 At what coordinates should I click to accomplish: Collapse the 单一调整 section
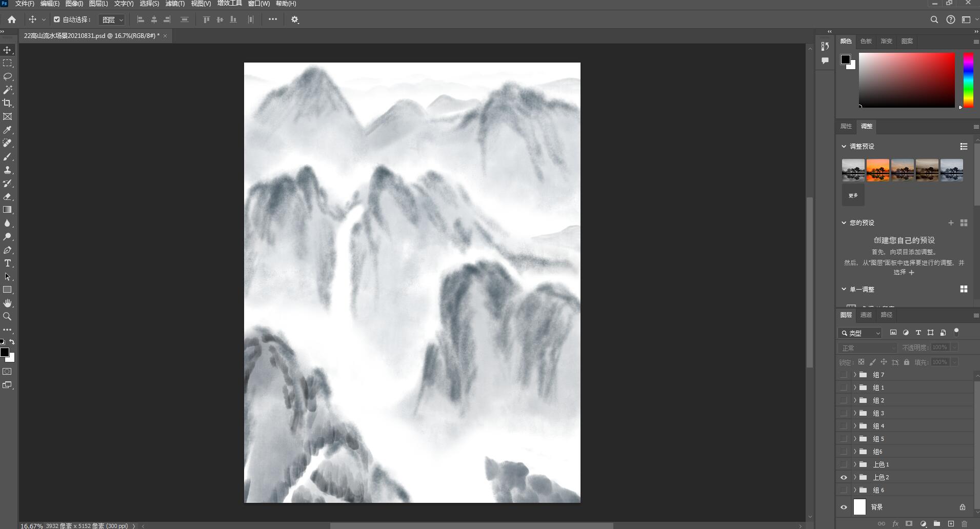[x=844, y=289]
